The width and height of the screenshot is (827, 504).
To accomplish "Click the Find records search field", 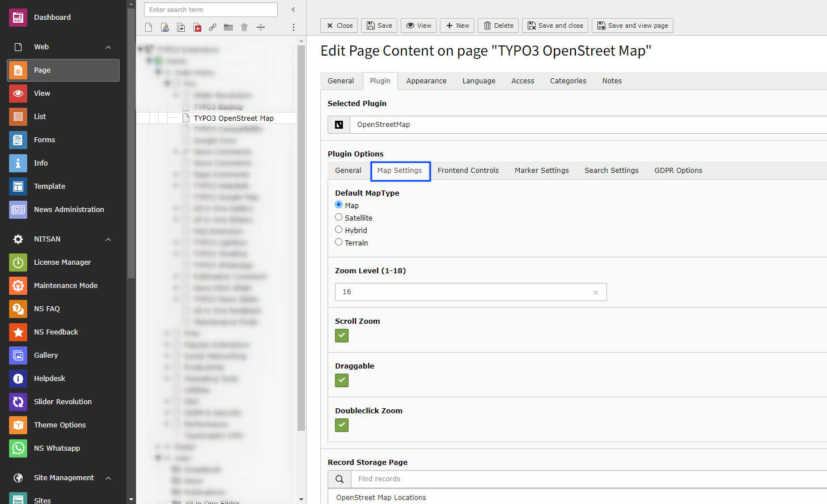I will (x=589, y=479).
